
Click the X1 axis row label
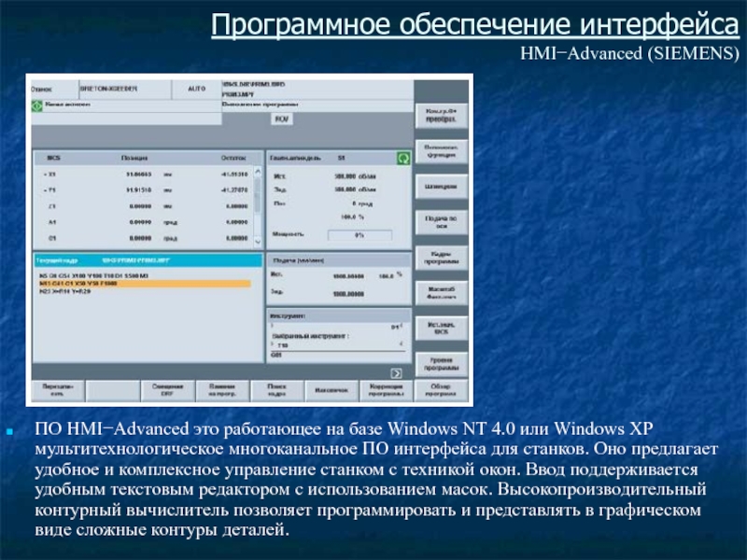click(x=50, y=175)
